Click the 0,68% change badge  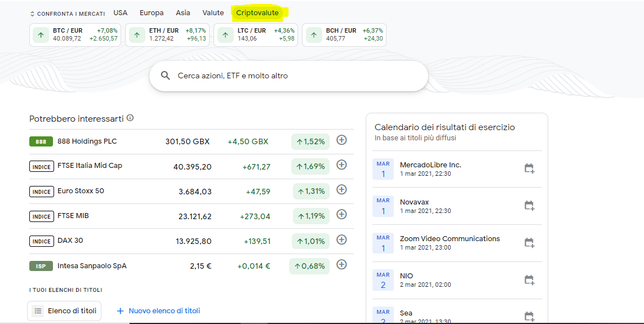[x=309, y=266]
